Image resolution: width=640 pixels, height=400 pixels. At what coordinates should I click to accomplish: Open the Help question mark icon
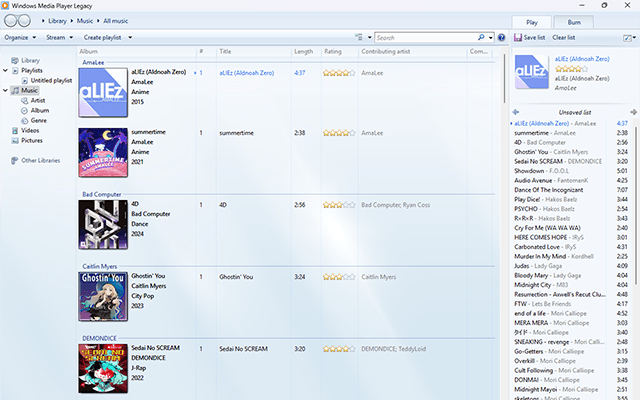501,38
